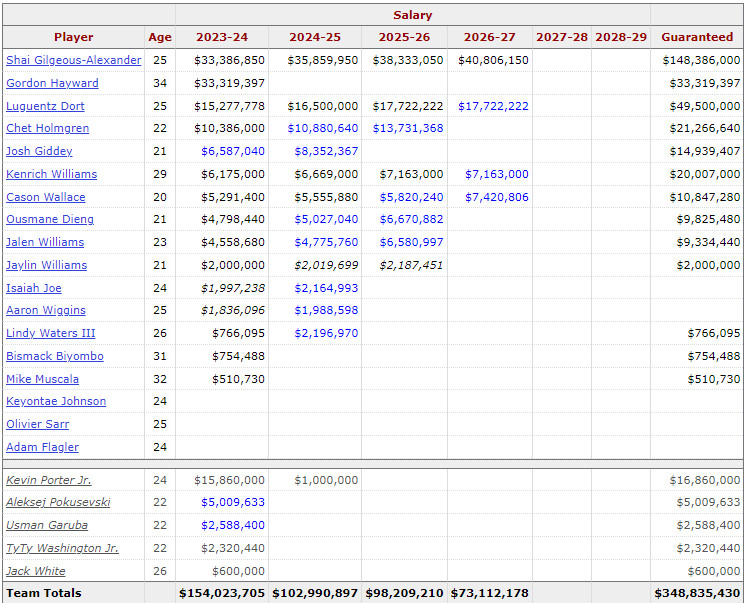This screenshot has height=603, width=746.
Task: Select Gordon Hayward's $33,319,397 2023-24 salary
Action: coord(229,83)
